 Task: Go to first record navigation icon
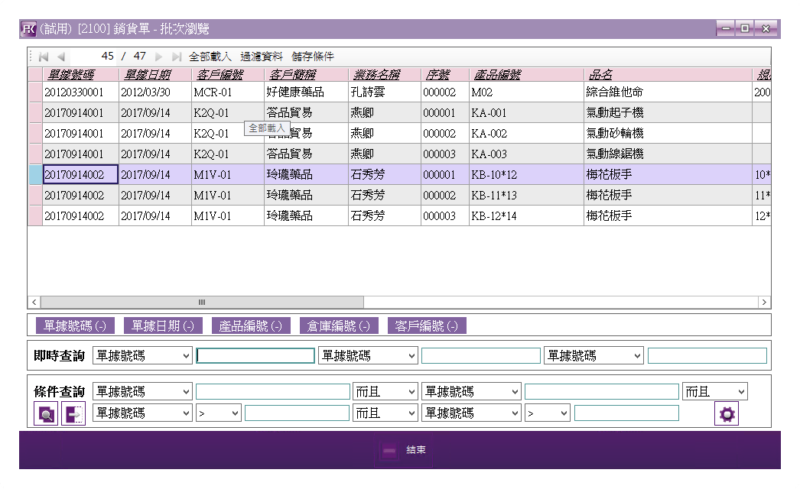43,57
